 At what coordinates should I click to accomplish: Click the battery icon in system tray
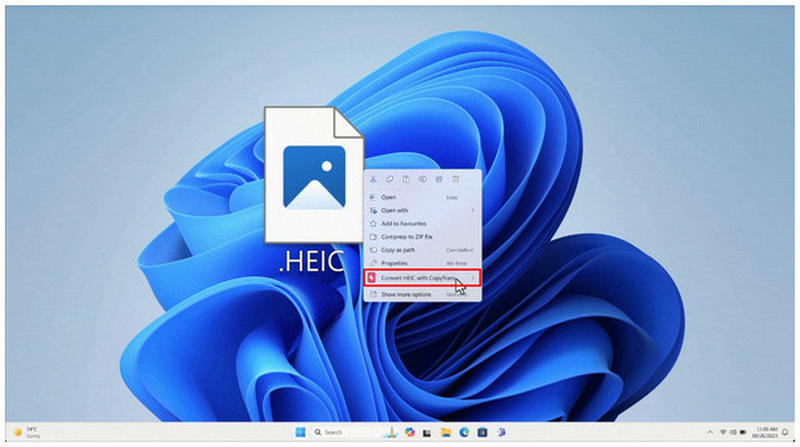coord(742,432)
